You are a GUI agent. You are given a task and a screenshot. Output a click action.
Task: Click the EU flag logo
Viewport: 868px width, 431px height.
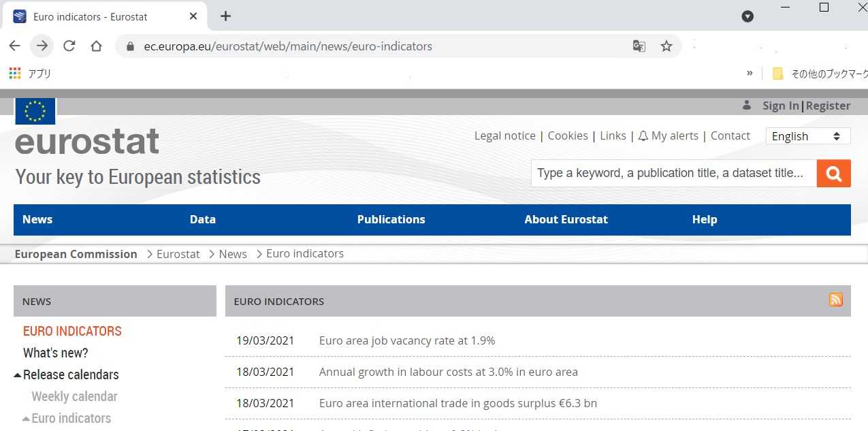(x=35, y=111)
